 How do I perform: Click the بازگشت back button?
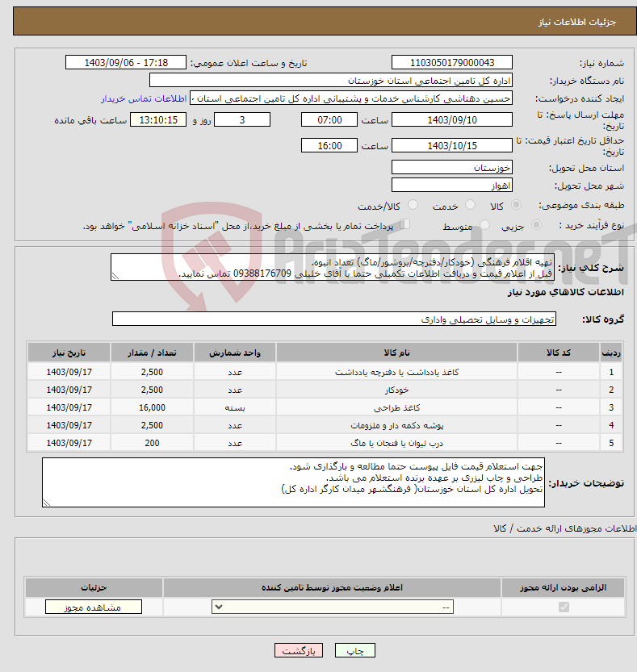(x=299, y=650)
